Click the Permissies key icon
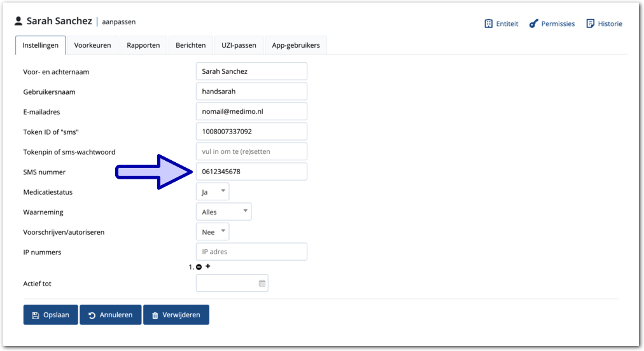644x351 pixels. click(x=534, y=24)
